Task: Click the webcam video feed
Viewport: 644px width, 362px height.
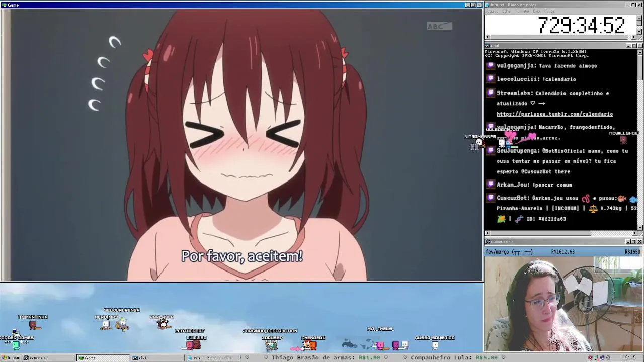Action: tap(563, 304)
